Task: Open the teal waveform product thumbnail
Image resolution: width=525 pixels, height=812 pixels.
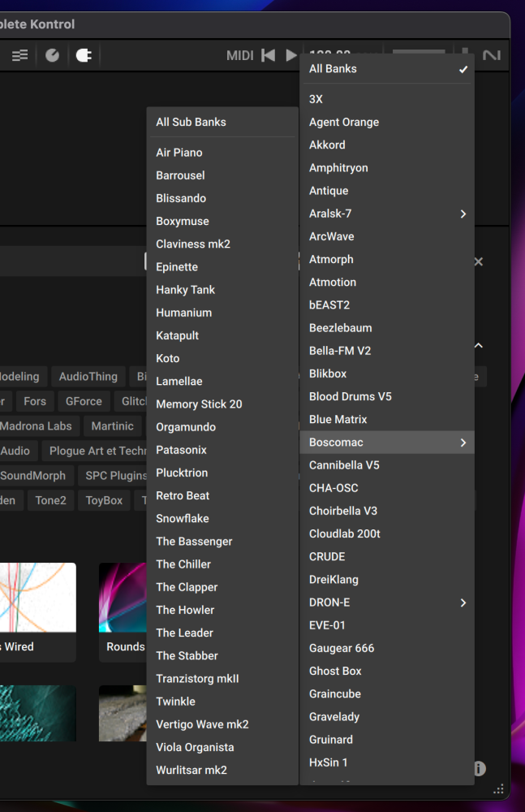Action: point(38,713)
